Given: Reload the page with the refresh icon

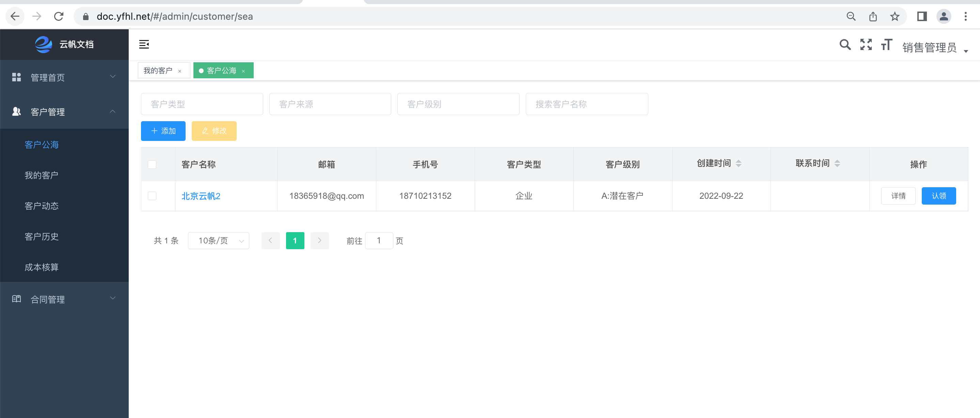Looking at the screenshot, I should tap(59, 16).
